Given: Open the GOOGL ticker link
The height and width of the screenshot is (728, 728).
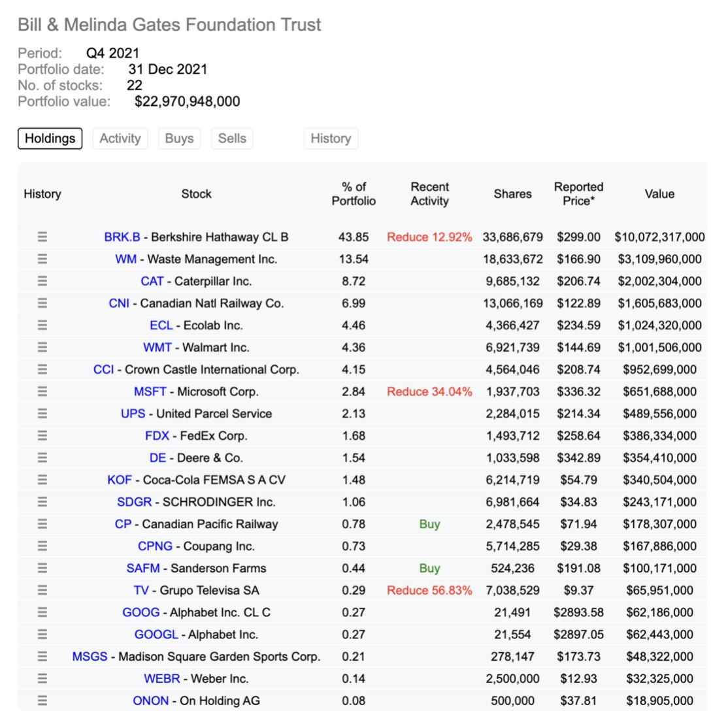Looking at the screenshot, I should pos(156,634).
